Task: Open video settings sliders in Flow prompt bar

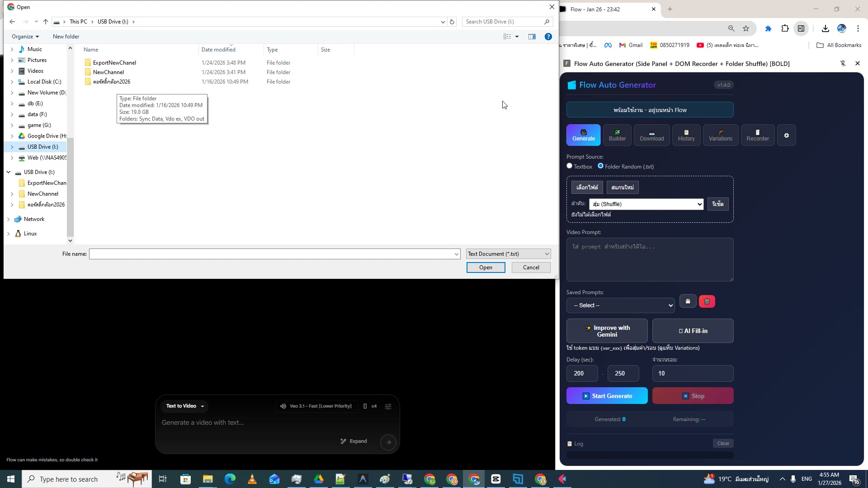Action: (388, 406)
